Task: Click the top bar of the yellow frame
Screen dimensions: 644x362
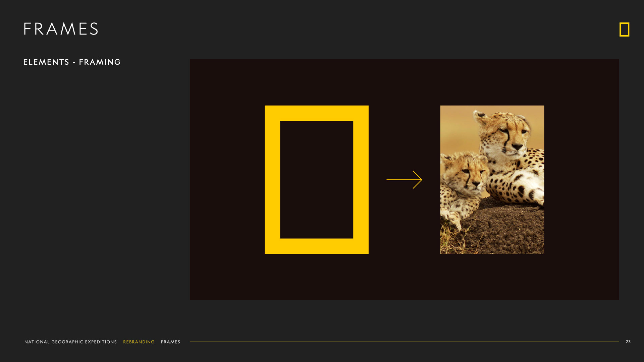Action: 316,113
